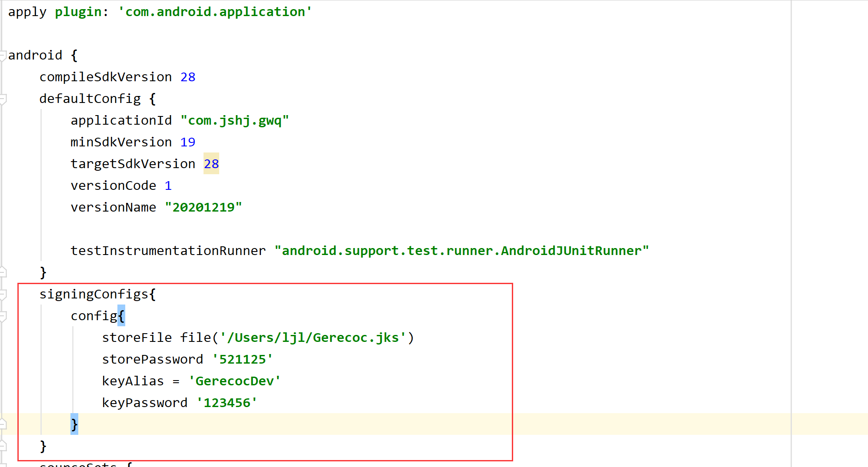The image size is (868, 467).
Task: Click the 'plugin:' label
Action: click(x=81, y=12)
